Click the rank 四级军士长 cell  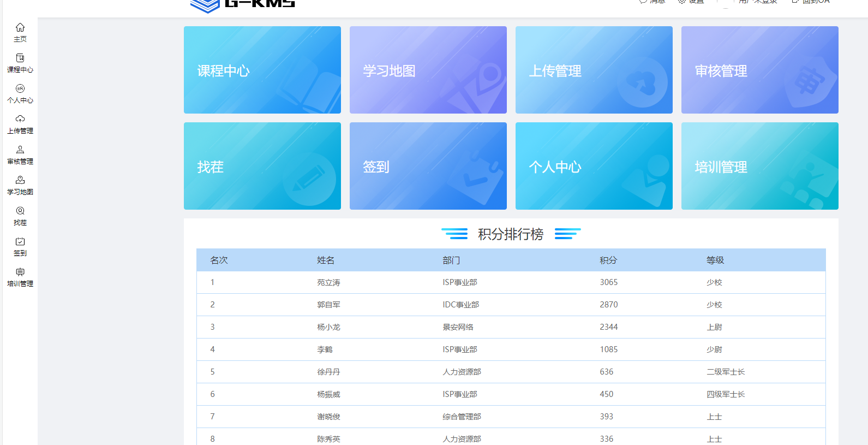pos(726,394)
